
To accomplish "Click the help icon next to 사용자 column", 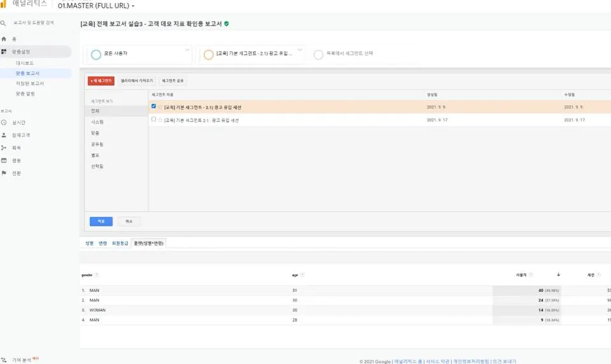I will [x=531, y=275].
